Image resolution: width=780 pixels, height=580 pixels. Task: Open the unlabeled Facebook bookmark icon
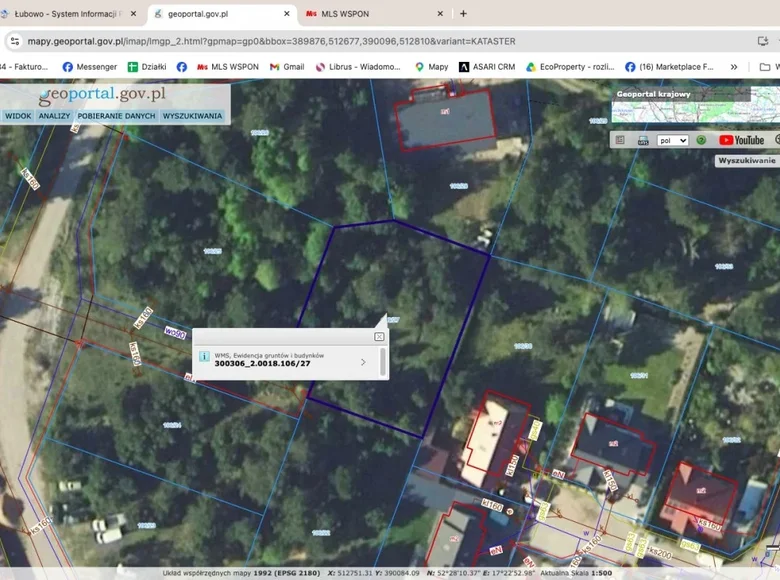click(182, 67)
